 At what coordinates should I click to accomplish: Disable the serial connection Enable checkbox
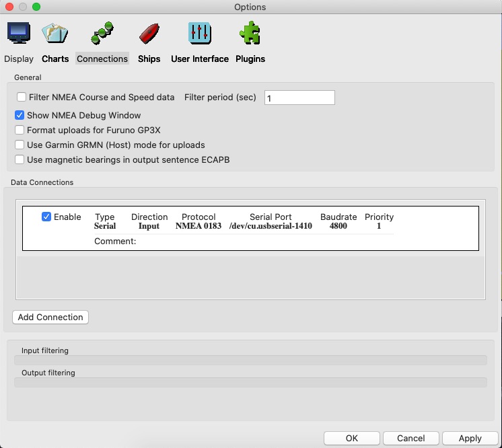click(x=46, y=217)
